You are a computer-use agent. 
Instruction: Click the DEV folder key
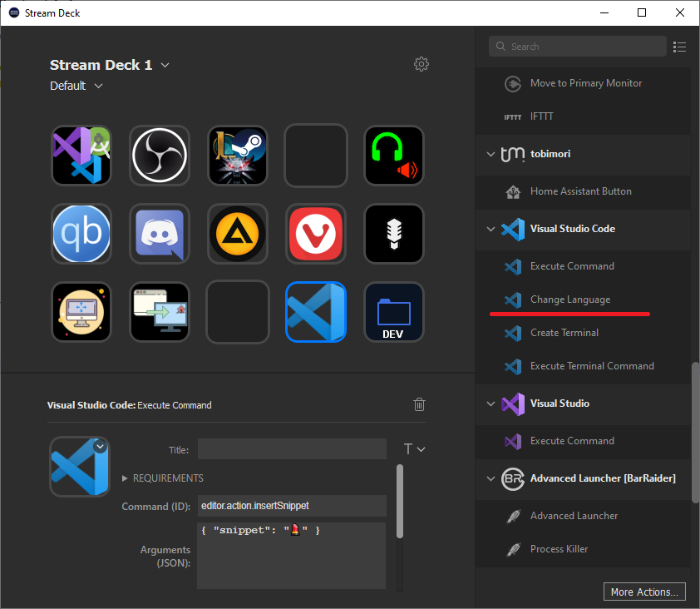pyautogui.click(x=393, y=312)
